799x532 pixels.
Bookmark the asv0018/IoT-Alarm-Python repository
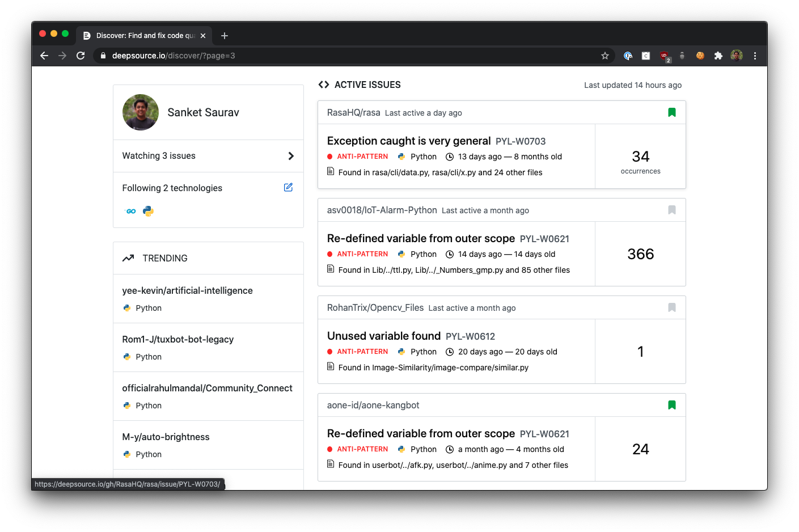pos(672,209)
